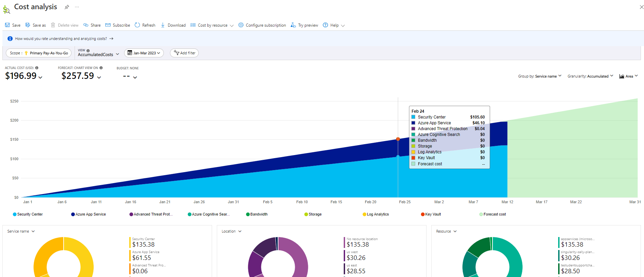
Task: Change Granularity Accumulated setting
Action: (x=590, y=76)
